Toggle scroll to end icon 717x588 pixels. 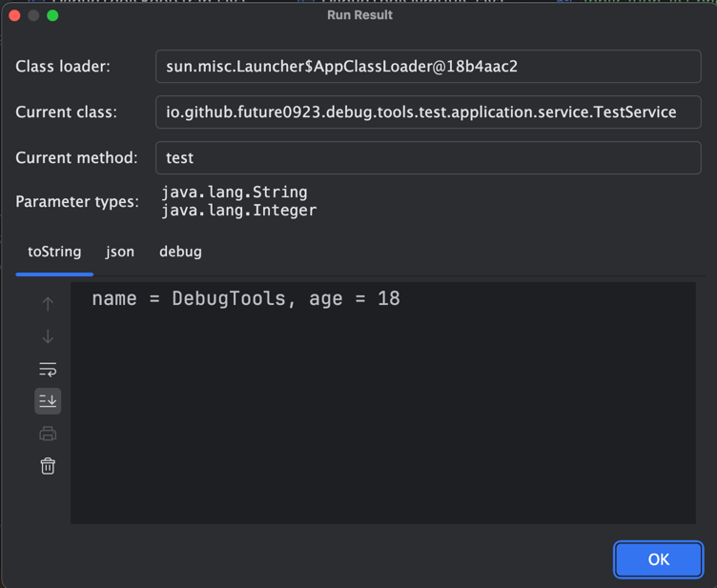(x=48, y=401)
